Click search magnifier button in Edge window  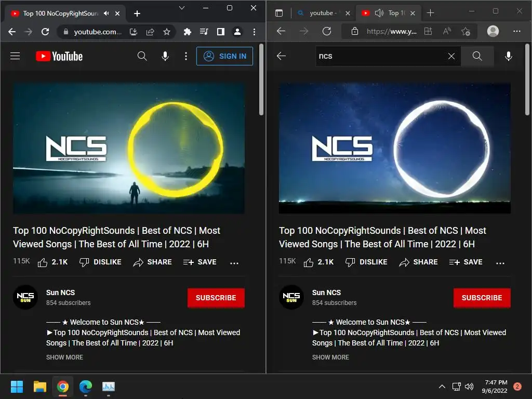pyautogui.click(x=477, y=56)
